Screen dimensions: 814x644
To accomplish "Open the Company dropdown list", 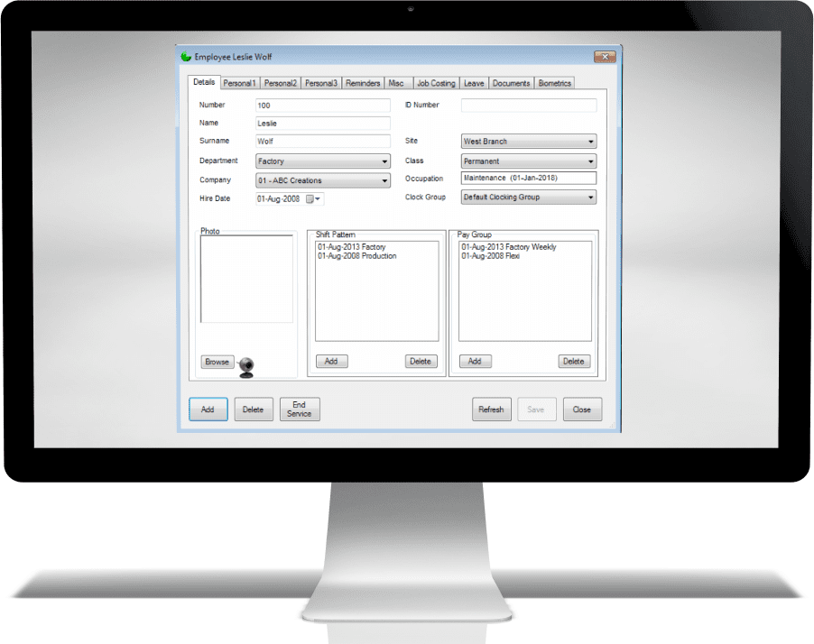I will coord(384,181).
